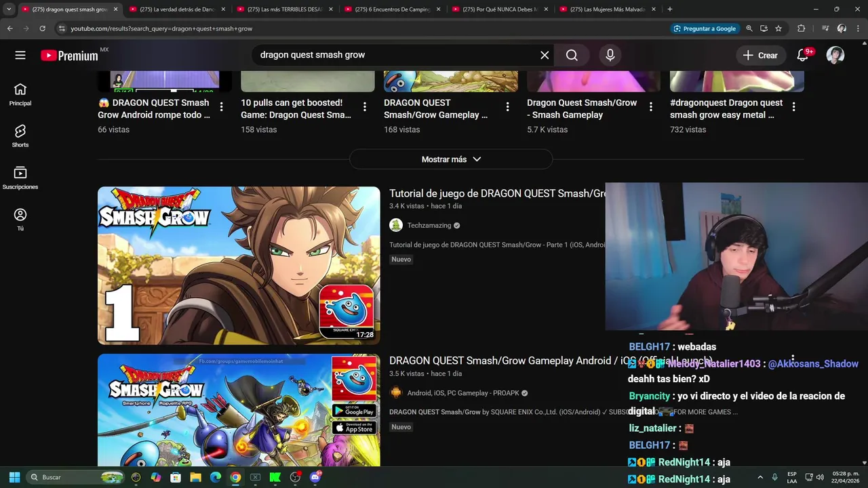Switch to 6 Encuentros De Camping tab
868x488 pixels.
point(392,9)
